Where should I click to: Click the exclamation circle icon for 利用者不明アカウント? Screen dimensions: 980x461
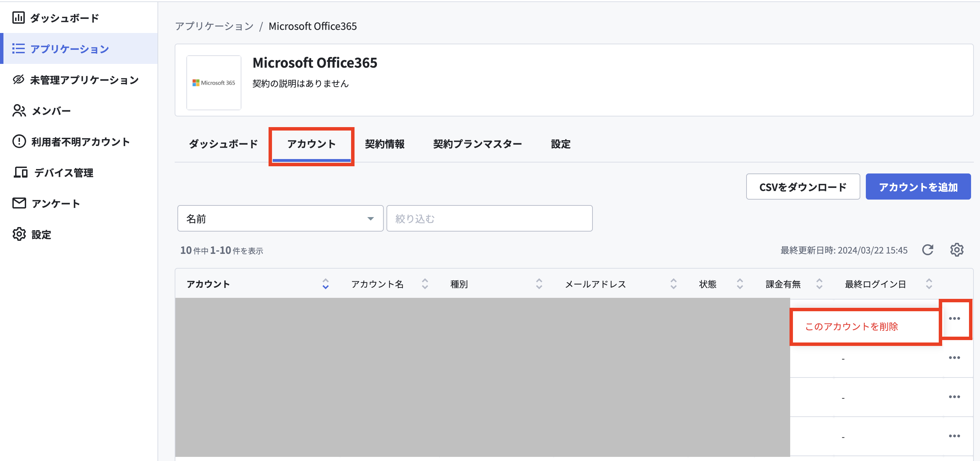pos(19,142)
